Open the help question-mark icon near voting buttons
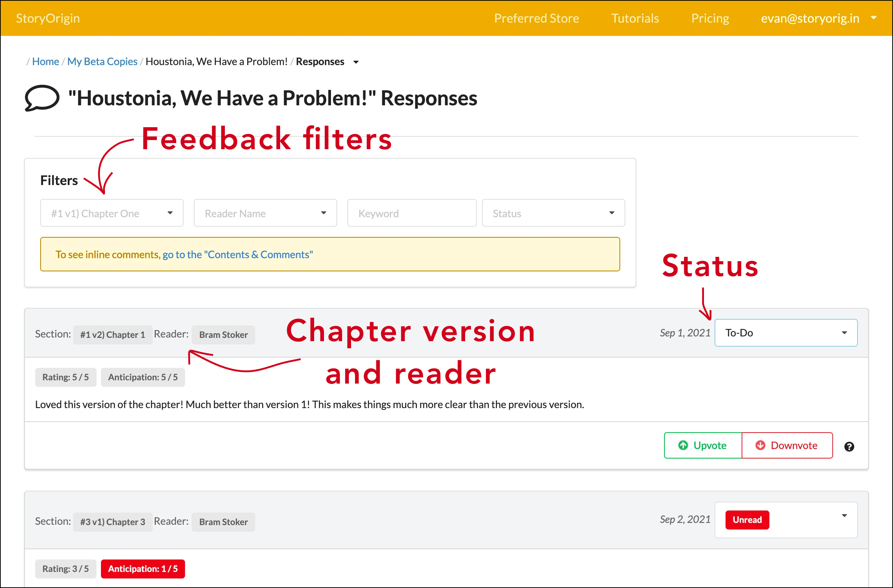The width and height of the screenshot is (893, 588). (x=849, y=446)
